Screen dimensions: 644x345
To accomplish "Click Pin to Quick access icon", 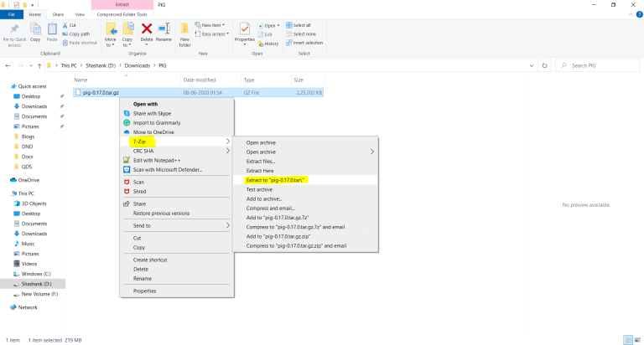I will (15, 29).
